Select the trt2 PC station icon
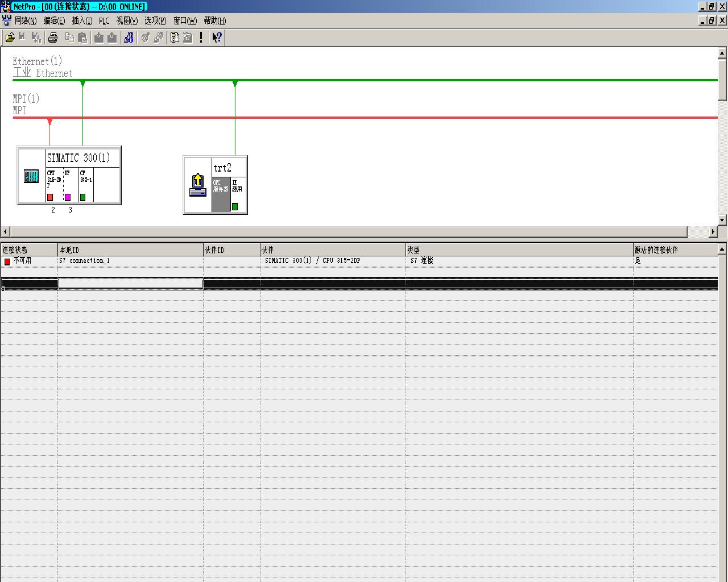The image size is (728, 582). click(x=197, y=185)
